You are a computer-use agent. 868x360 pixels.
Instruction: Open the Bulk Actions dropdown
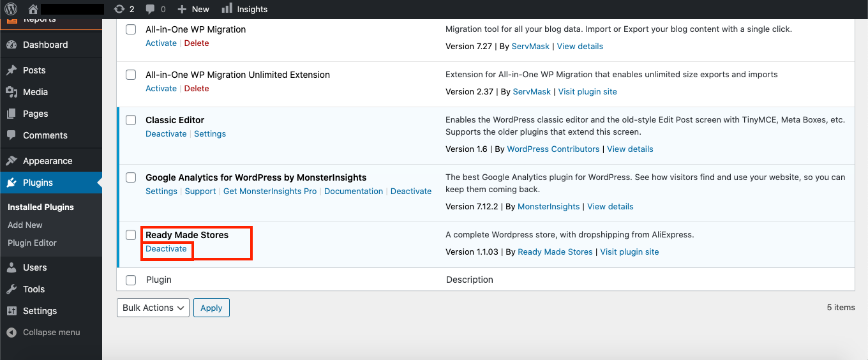153,308
